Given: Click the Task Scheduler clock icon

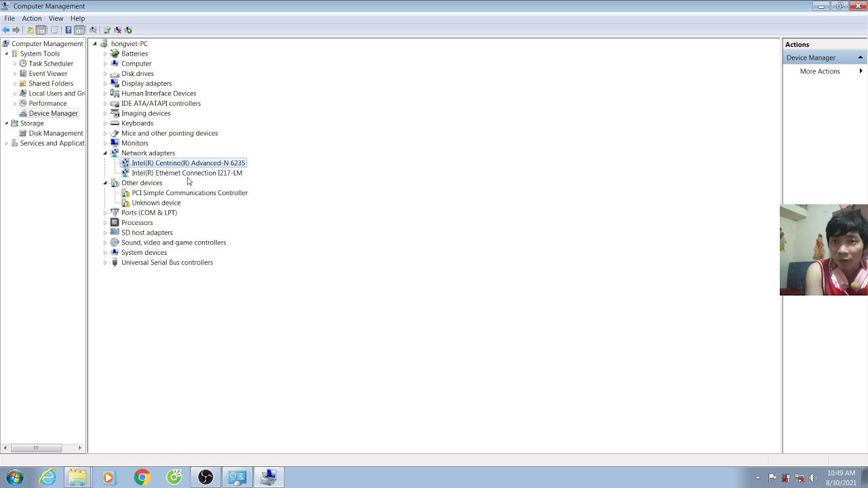Looking at the screenshot, I should click(x=23, y=64).
